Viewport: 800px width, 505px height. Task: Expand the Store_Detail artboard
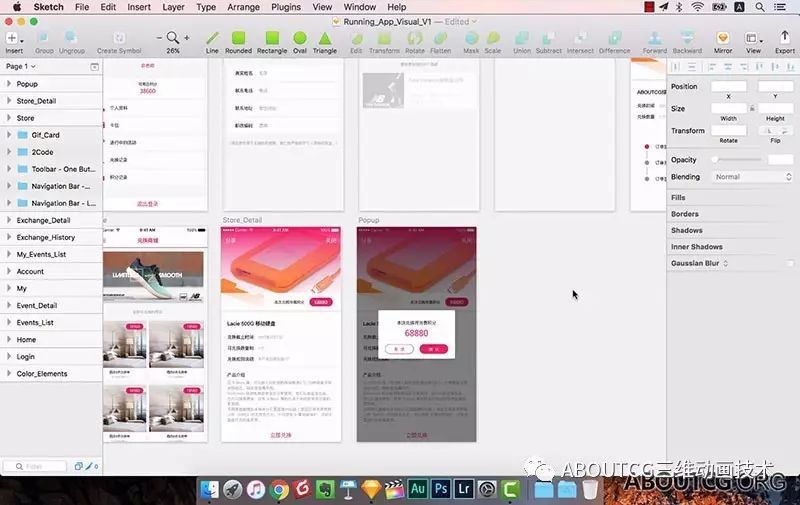point(9,100)
